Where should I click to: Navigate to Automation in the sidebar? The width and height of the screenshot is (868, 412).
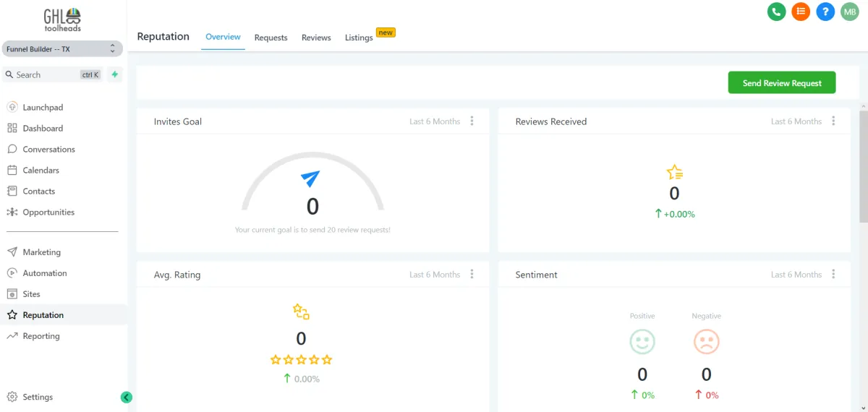click(45, 273)
